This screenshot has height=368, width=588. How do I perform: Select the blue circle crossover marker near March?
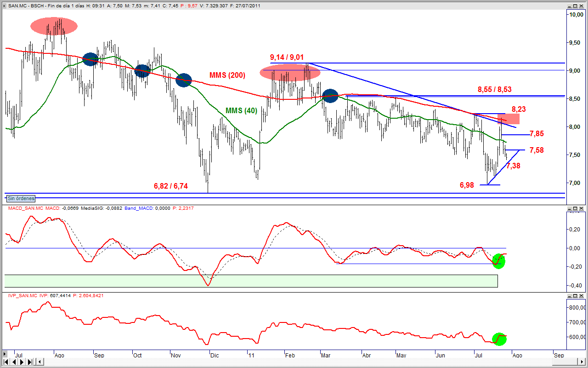click(x=330, y=96)
